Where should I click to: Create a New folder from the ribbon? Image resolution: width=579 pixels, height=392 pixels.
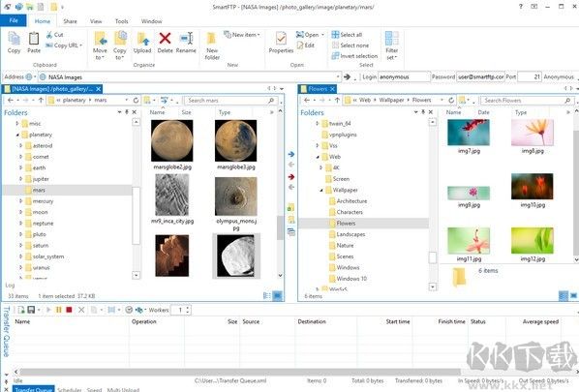tap(212, 46)
